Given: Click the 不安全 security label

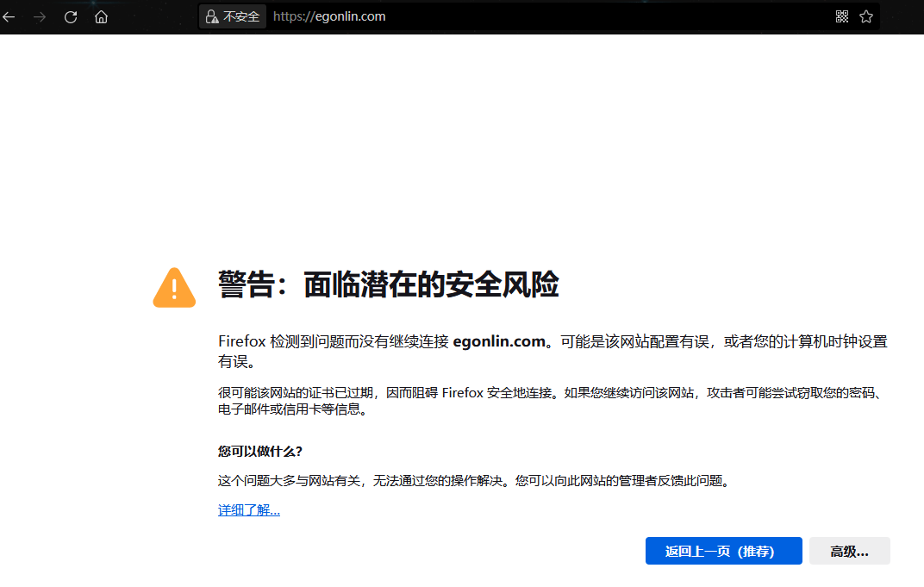Looking at the screenshot, I should [x=241, y=16].
